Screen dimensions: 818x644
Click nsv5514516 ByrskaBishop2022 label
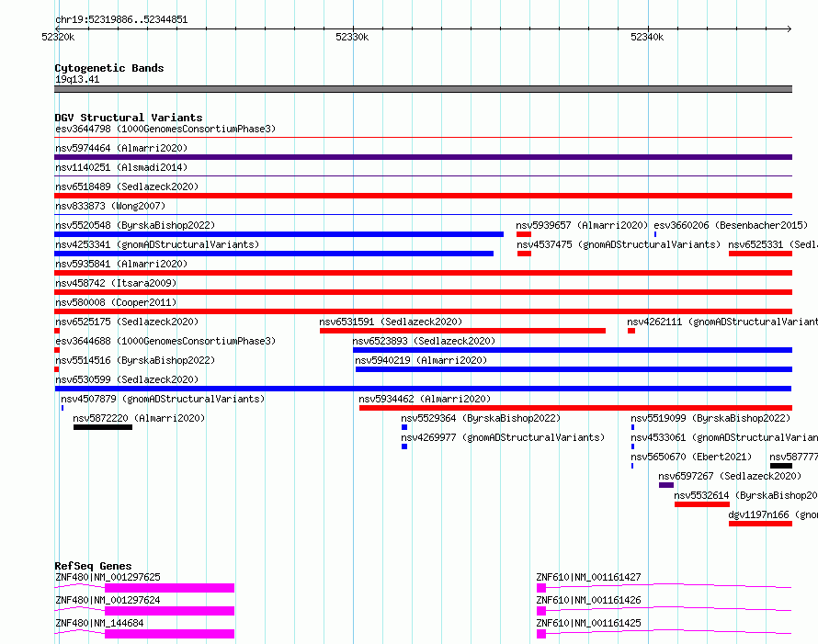pyautogui.click(x=135, y=360)
